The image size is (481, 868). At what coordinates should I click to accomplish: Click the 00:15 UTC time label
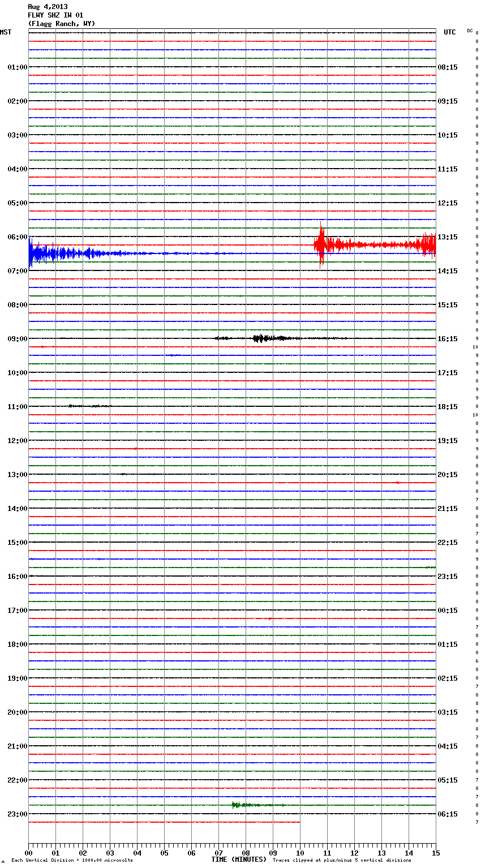coord(448,611)
